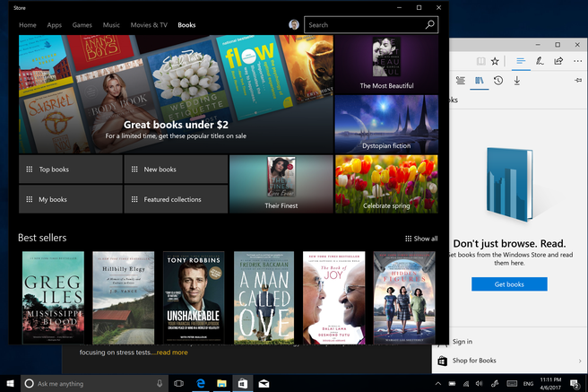Open the Action Center notifications icon
The width and height of the screenshot is (588, 392).
(x=575, y=384)
